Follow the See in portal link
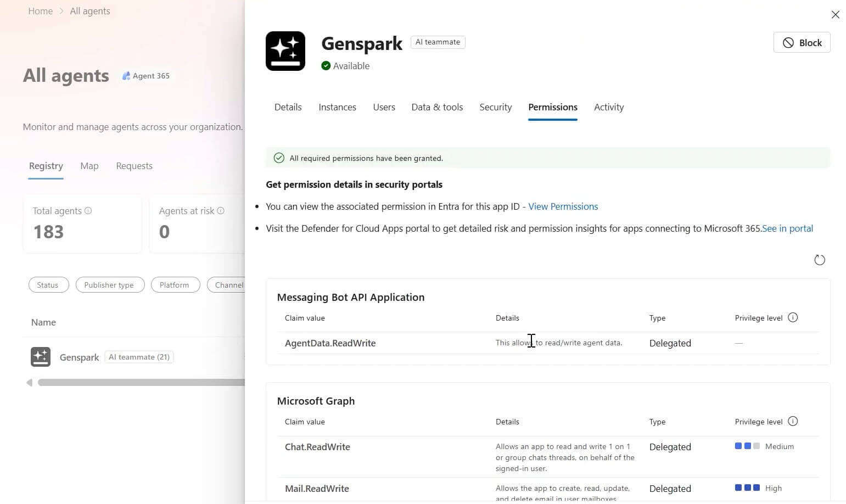Viewport: 846px width, 504px height. tap(787, 228)
